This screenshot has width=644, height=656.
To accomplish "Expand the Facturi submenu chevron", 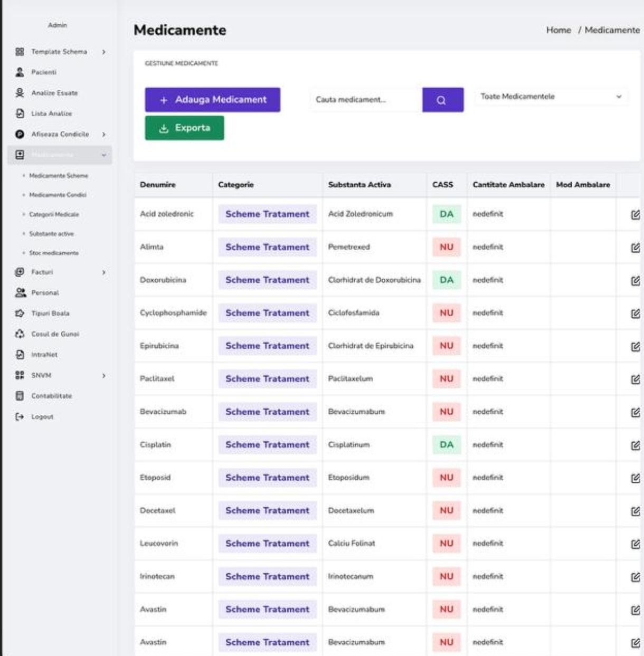I will (104, 272).
